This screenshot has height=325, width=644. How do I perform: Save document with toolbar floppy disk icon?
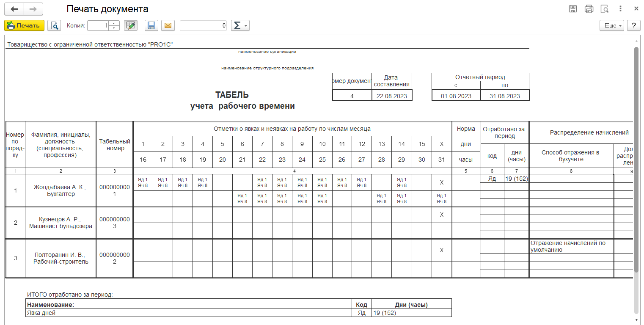pyautogui.click(x=151, y=25)
